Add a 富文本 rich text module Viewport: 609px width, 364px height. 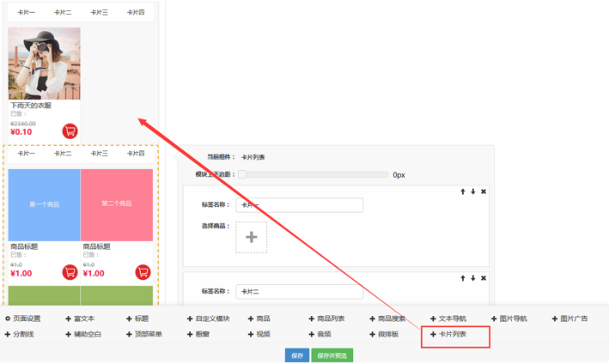point(81,318)
